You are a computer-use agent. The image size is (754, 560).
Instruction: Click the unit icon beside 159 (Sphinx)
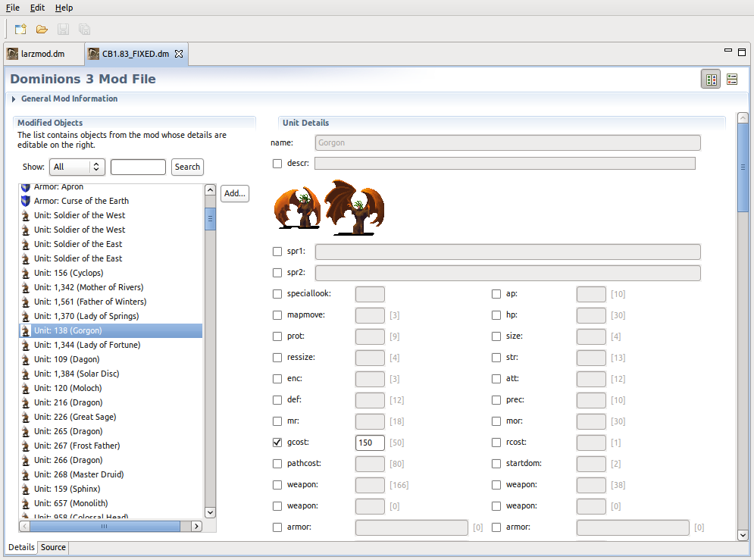point(26,490)
